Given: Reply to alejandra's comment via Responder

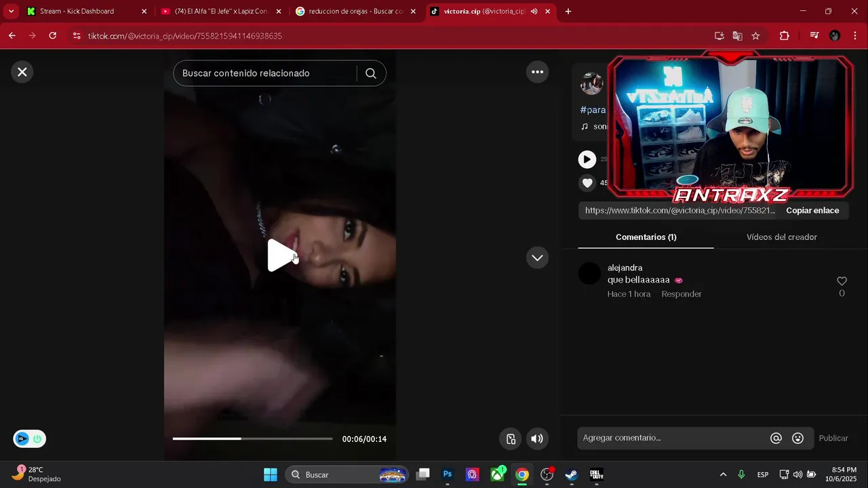Looking at the screenshot, I should point(682,294).
